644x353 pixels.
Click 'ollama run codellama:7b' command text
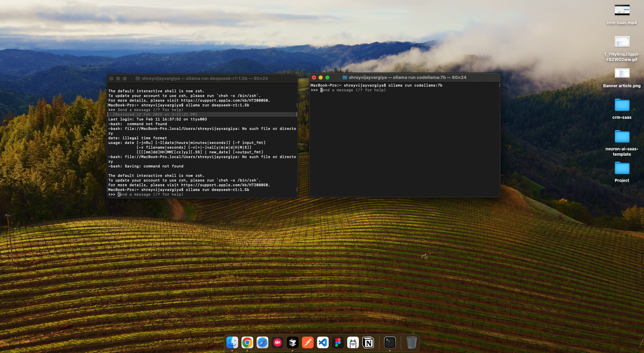pyautogui.click(x=415, y=85)
